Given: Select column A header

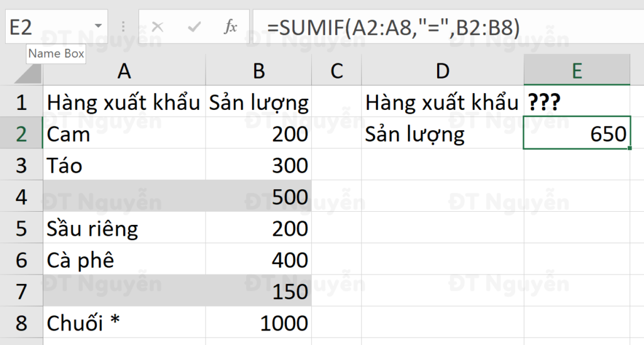Looking at the screenshot, I should tap(124, 71).
